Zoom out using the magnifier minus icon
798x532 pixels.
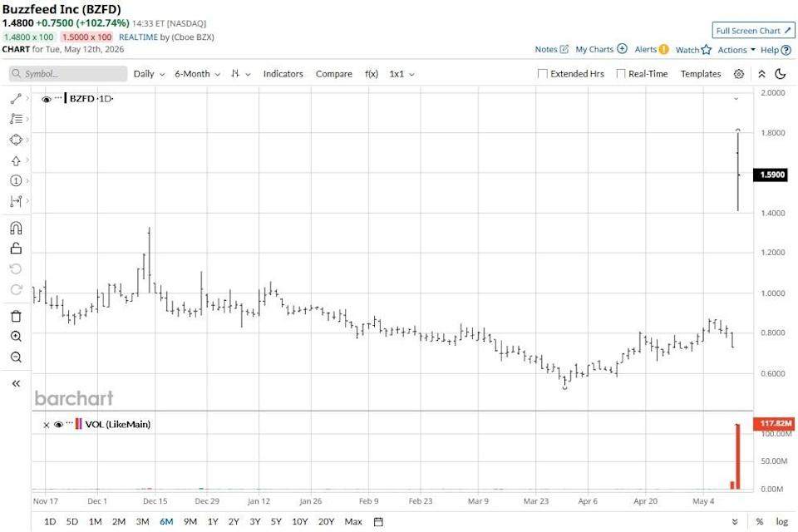point(16,357)
